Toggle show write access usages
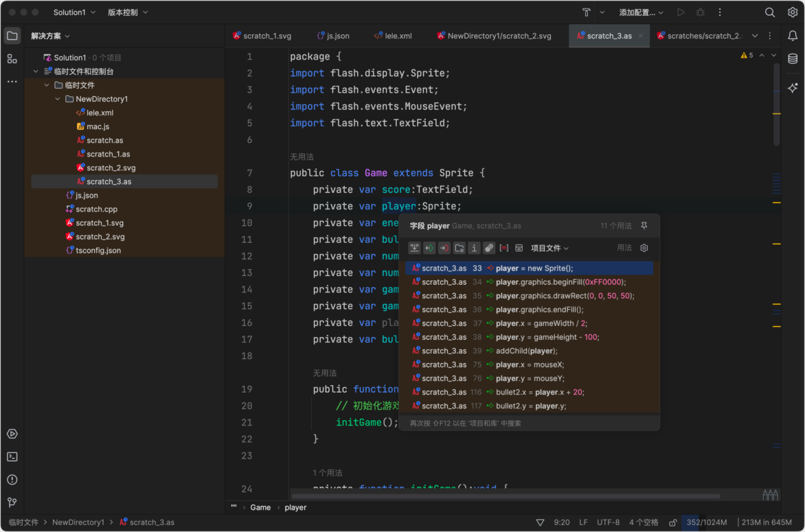Screen dimensions: 805x532 tap(444, 248)
